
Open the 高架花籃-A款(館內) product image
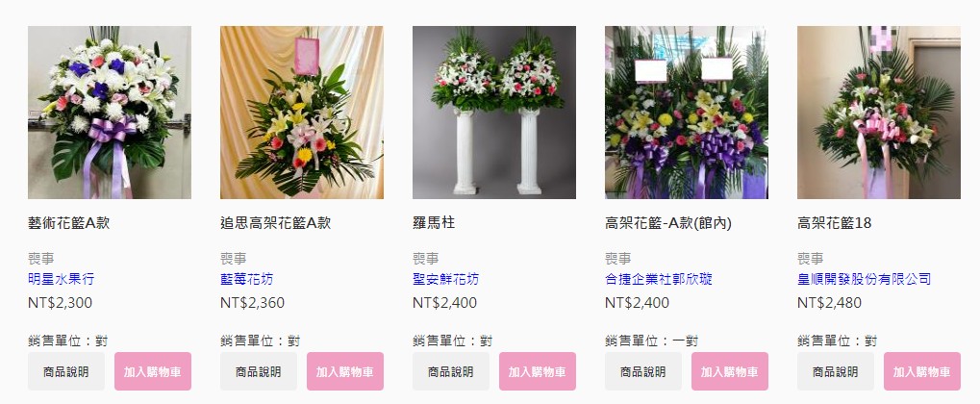point(687,113)
